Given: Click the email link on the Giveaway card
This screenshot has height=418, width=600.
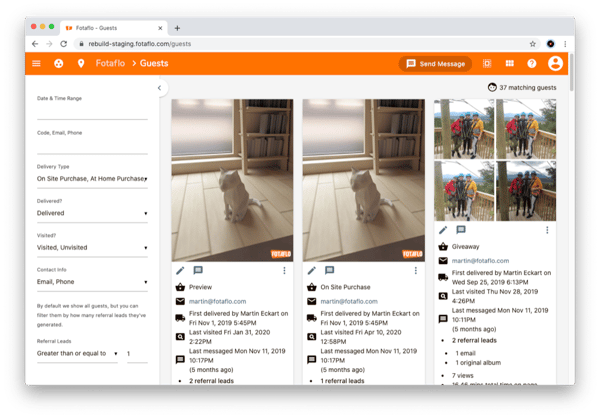Looking at the screenshot, I should [480, 261].
